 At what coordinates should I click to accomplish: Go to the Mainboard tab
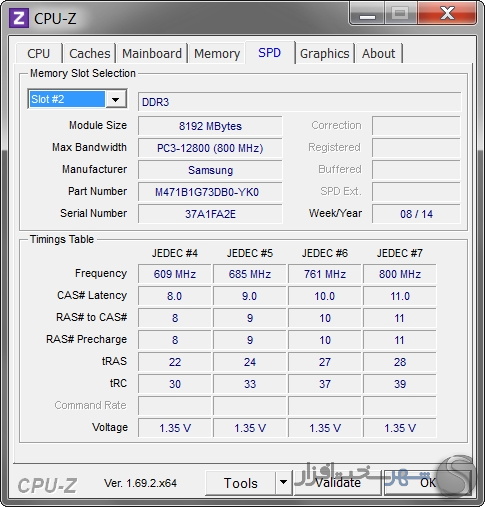coord(152,53)
